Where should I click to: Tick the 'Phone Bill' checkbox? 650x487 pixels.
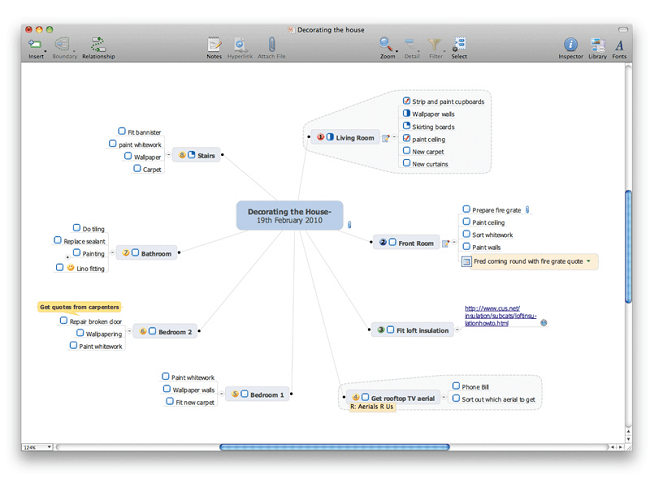(456, 386)
